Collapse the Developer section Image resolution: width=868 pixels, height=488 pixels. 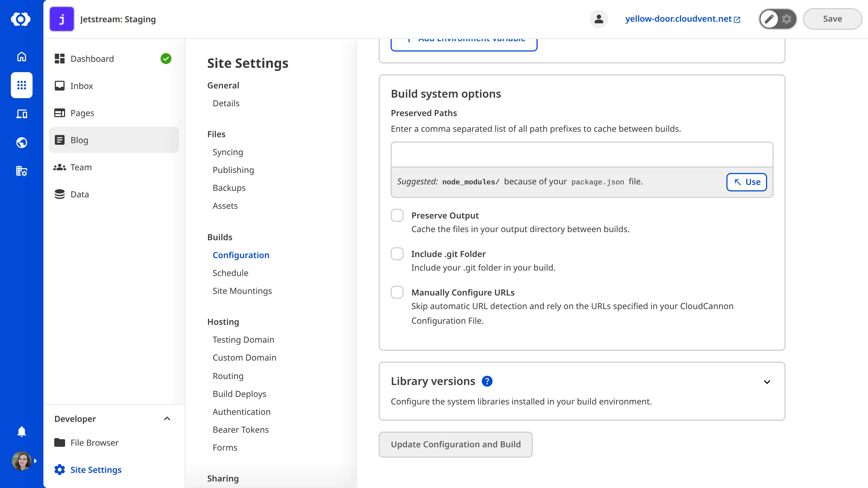(x=167, y=419)
